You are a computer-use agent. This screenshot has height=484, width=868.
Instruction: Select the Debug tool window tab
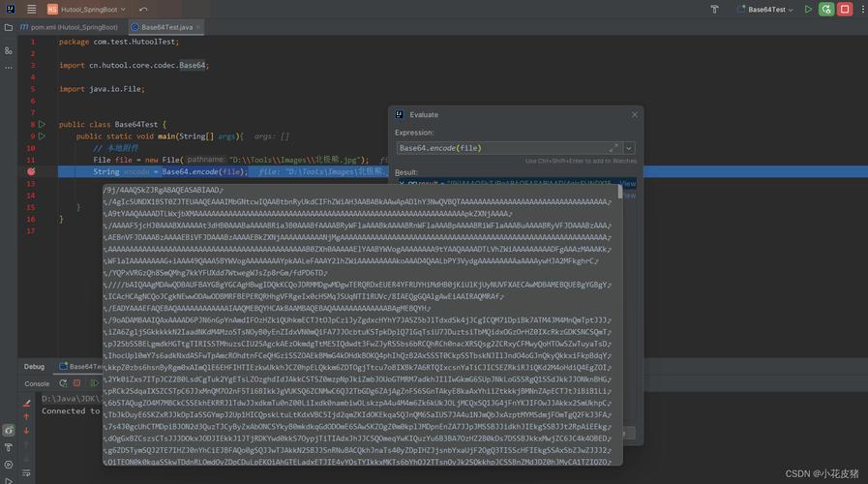(x=34, y=367)
